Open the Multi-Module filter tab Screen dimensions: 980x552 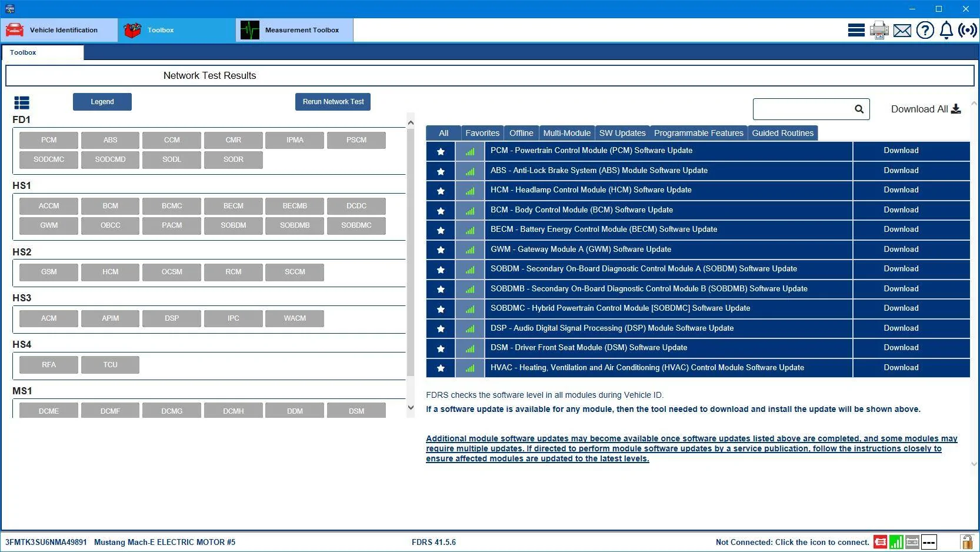(566, 133)
